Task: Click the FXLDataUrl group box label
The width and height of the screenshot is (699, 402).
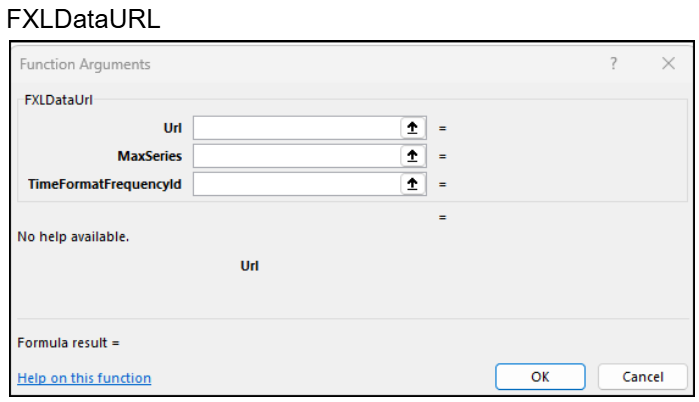Action: (59, 100)
